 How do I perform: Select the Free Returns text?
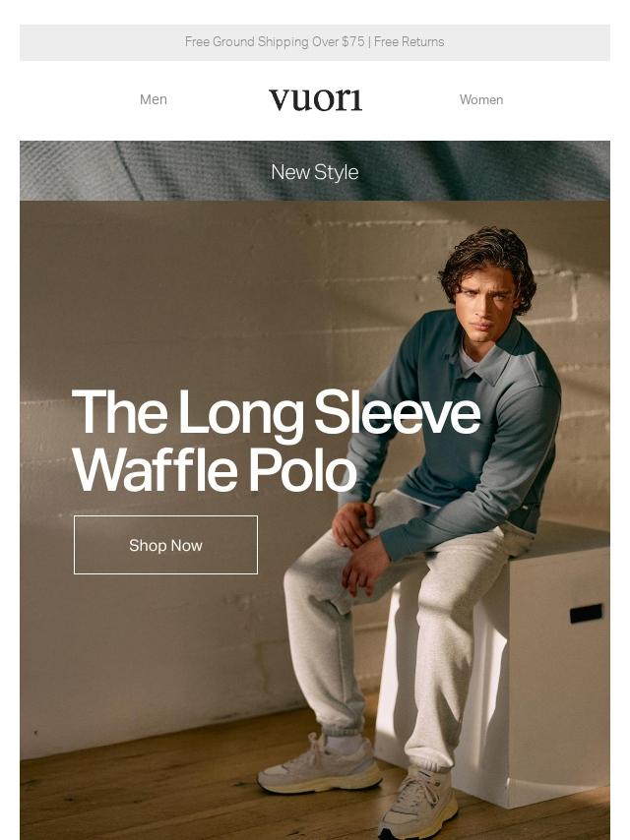pyautogui.click(x=409, y=42)
